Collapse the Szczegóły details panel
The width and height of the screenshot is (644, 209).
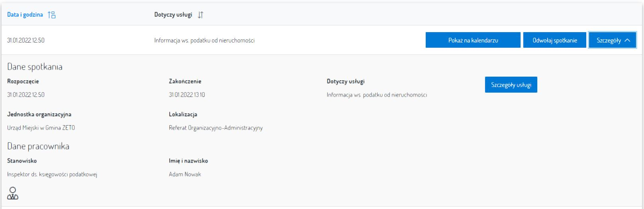coord(612,40)
